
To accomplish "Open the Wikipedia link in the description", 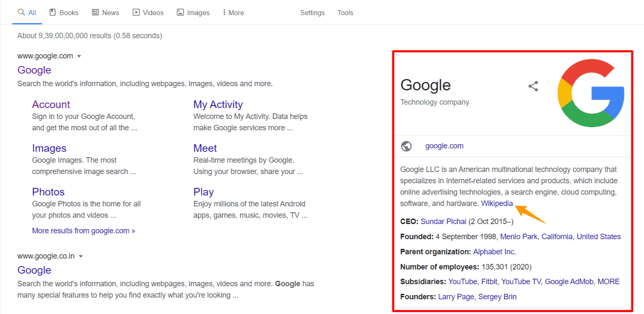I will coord(497,203).
